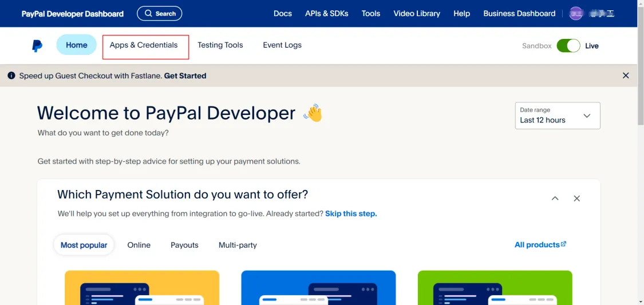Screen dimensions: 644x305
Task: Open the Search box
Action: point(159,14)
